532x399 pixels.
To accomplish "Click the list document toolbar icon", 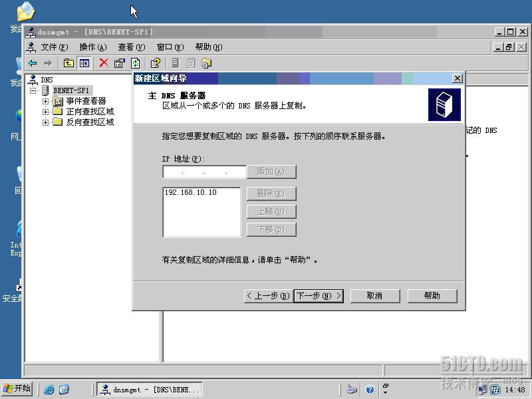I will click(191, 63).
